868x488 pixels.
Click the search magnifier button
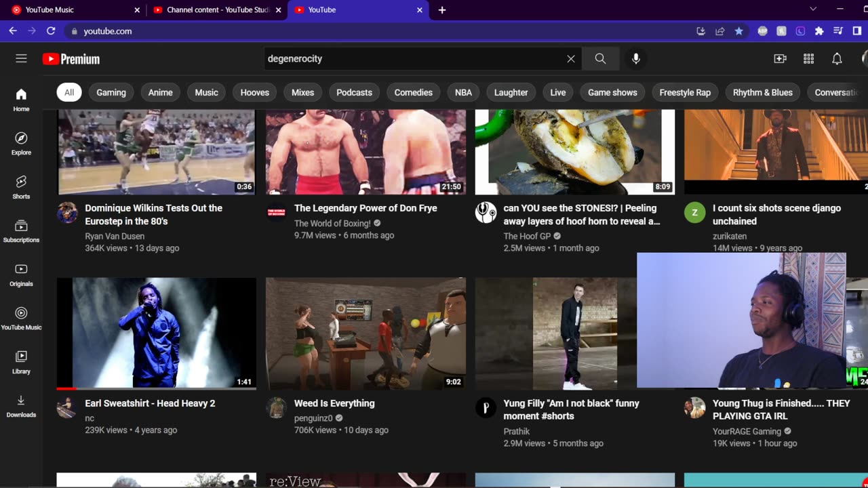tap(600, 59)
